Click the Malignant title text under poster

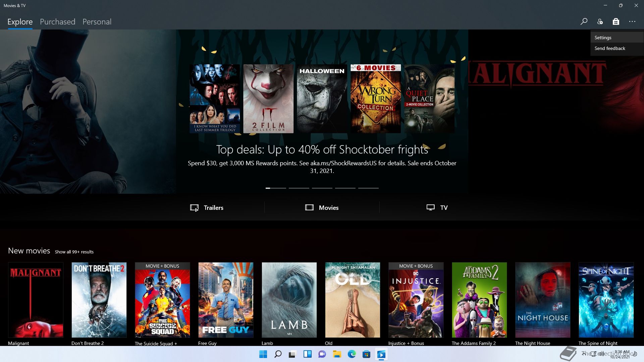click(x=18, y=343)
